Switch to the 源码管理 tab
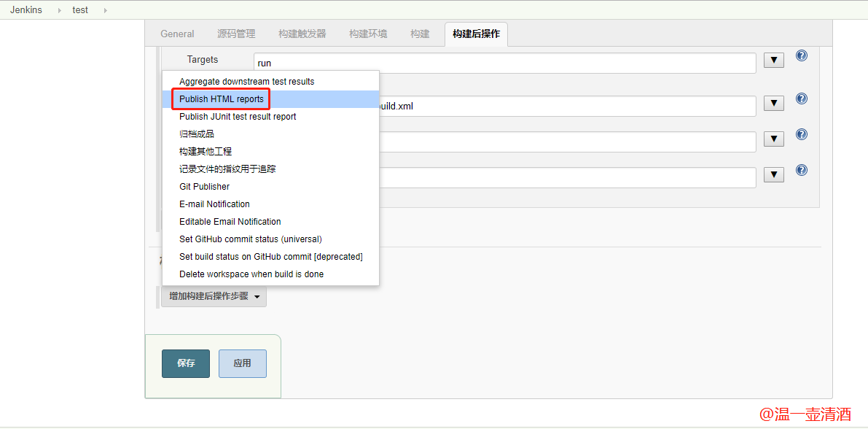Screen dimensions: 868x429 pos(236,34)
